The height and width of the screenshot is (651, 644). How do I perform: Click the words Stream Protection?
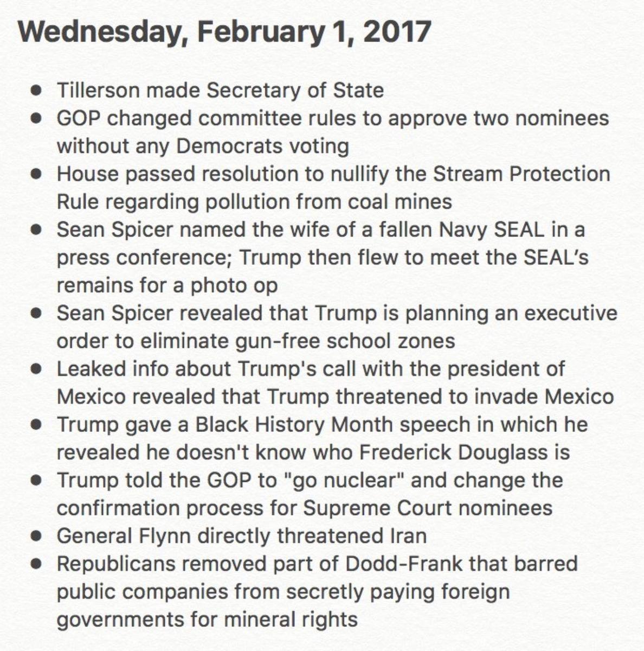tap(521, 174)
